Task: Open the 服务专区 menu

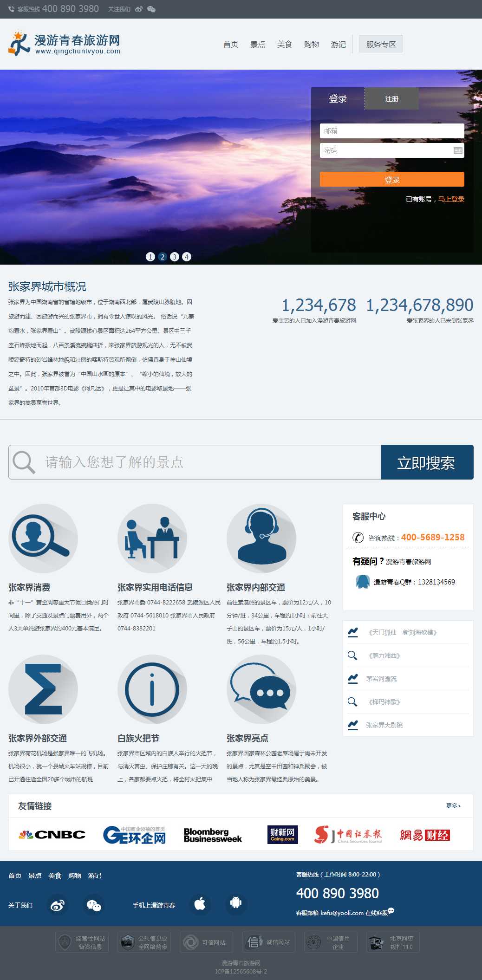Action: (381, 44)
